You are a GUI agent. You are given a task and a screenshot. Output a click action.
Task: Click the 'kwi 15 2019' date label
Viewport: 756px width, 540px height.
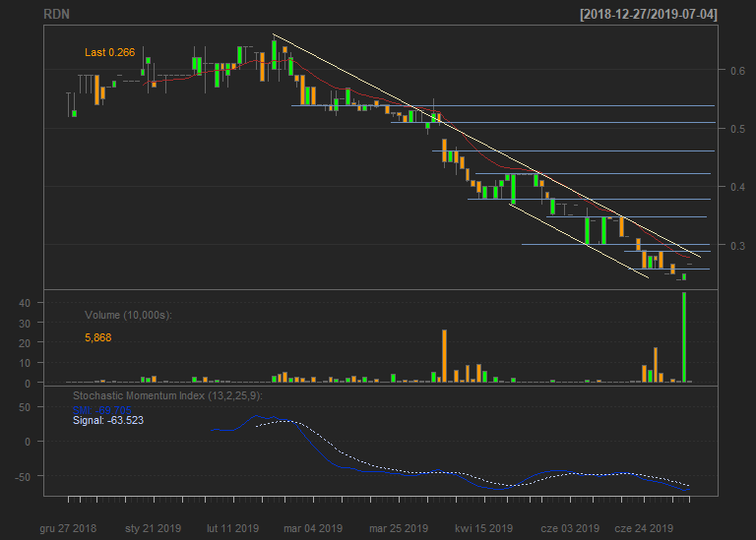(484, 528)
